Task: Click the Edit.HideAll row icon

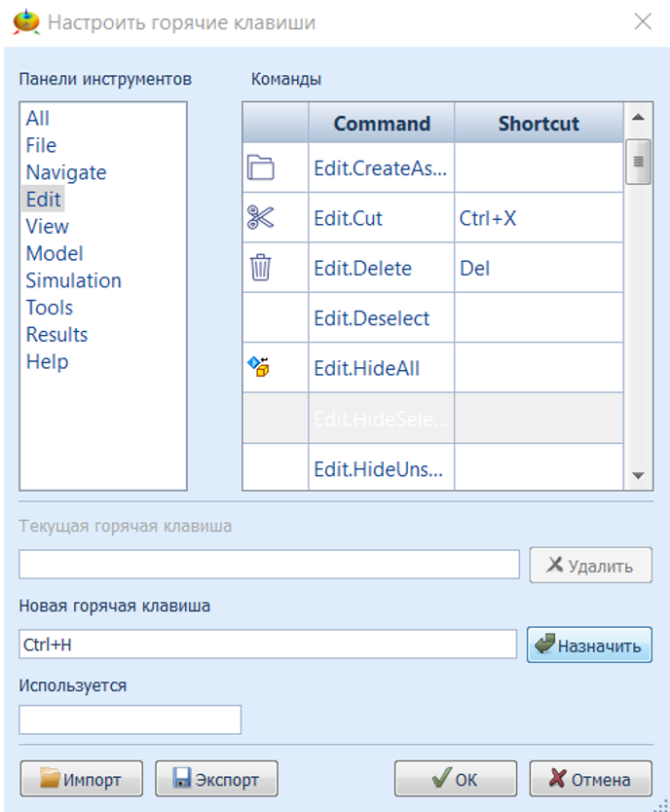Action: pos(259,367)
